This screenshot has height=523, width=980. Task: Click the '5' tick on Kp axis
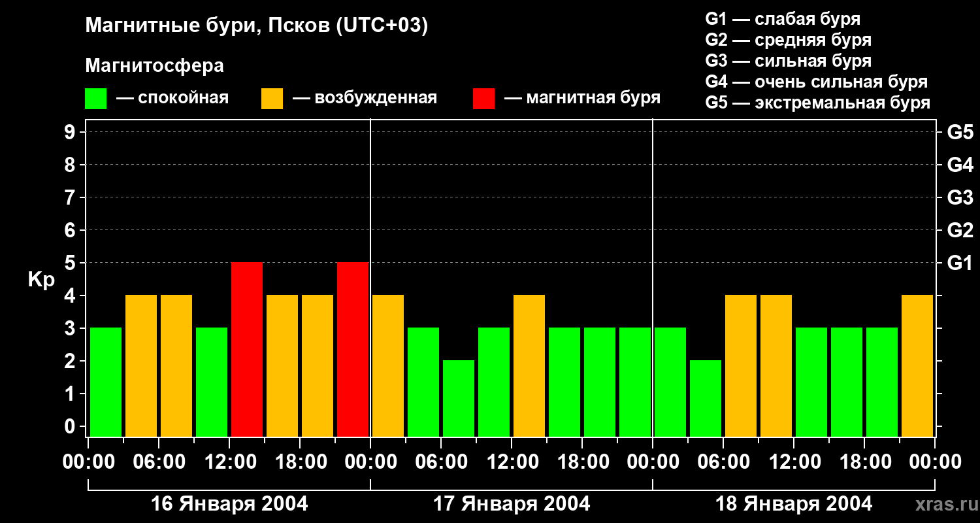pos(71,263)
